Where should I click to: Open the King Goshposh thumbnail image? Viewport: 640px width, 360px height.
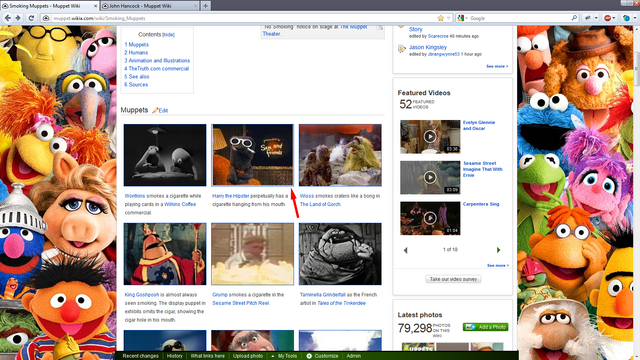coord(165,254)
